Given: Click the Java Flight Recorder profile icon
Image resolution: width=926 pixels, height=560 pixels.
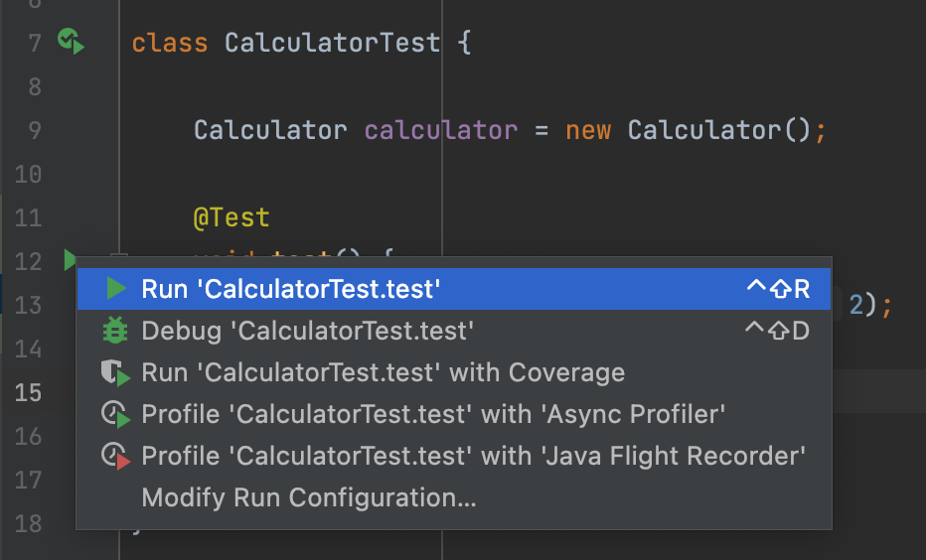Looking at the screenshot, I should click(116, 457).
